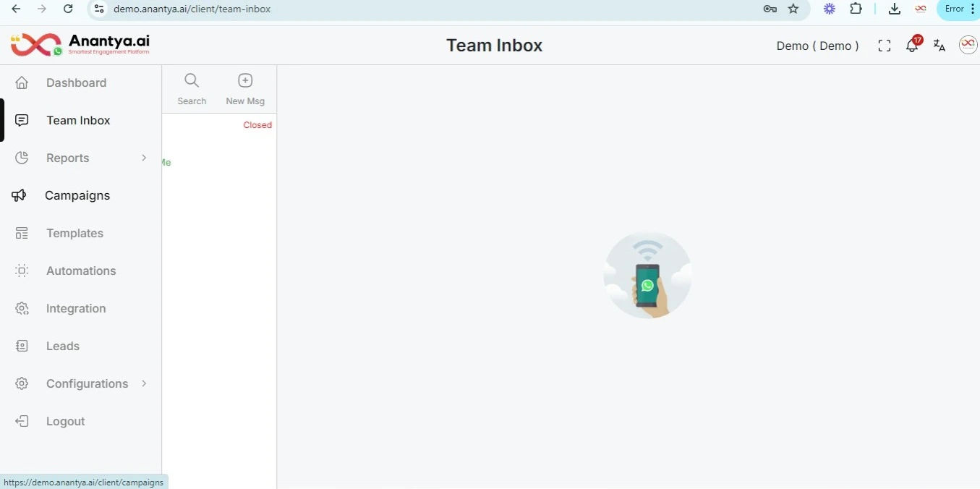Focus the browser address bar URL
This screenshot has height=489, width=980.
point(192,9)
